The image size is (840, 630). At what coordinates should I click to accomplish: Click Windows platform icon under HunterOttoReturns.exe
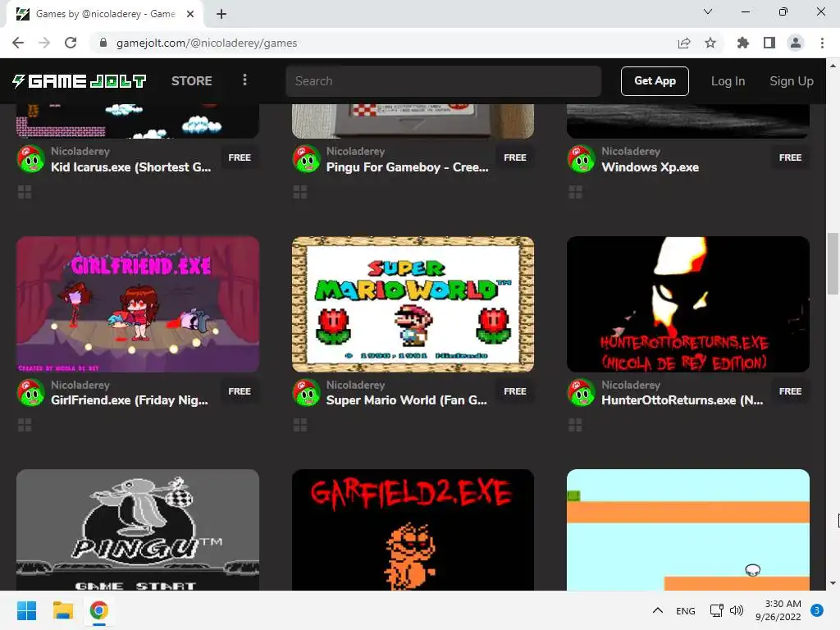coord(575,426)
